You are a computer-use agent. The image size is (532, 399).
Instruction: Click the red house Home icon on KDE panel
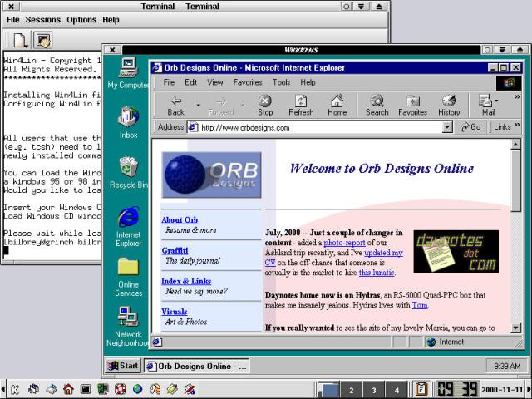68,389
